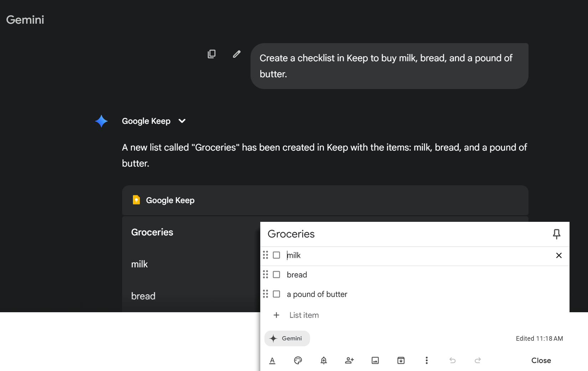Edit the prompt with the pencil icon
588x371 pixels.
pyautogui.click(x=236, y=54)
